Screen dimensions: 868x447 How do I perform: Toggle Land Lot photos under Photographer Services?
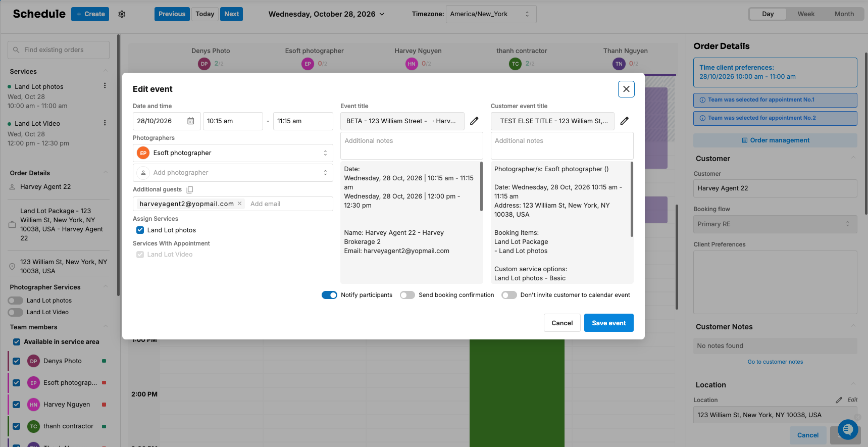[x=16, y=301]
